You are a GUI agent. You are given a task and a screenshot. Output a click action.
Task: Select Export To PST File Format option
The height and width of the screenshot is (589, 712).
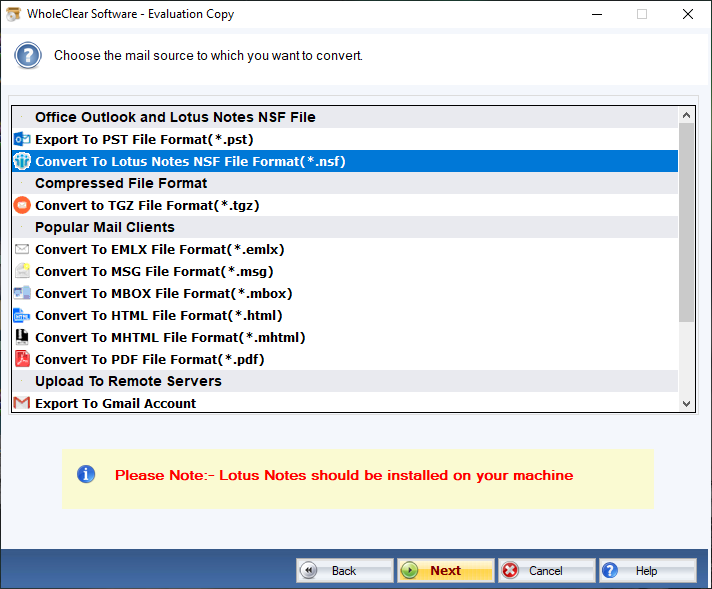click(345, 139)
